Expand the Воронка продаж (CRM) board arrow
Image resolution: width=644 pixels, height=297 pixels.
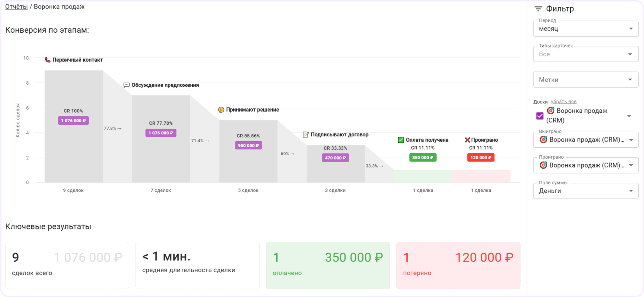(629, 116)
